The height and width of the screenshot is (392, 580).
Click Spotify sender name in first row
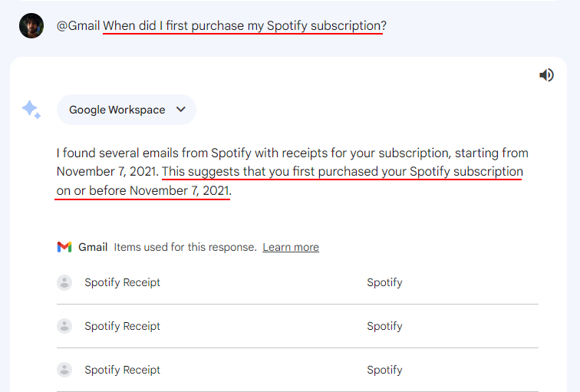pos(384,282)
